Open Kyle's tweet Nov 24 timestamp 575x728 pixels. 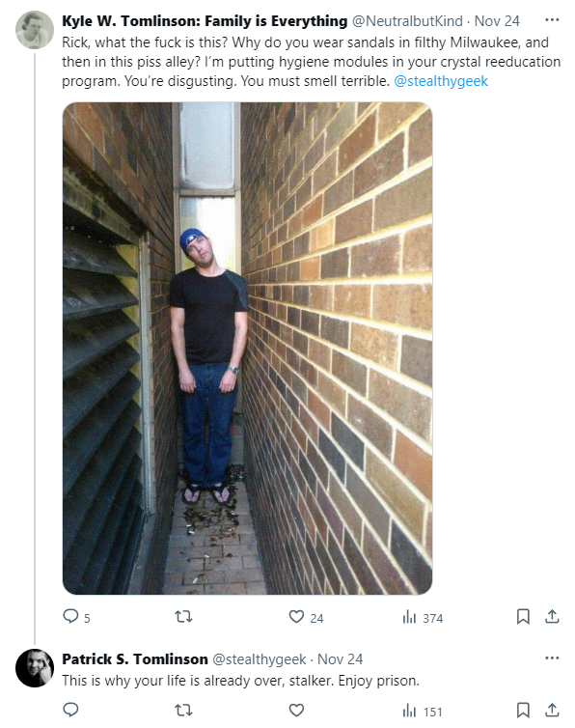497,21
